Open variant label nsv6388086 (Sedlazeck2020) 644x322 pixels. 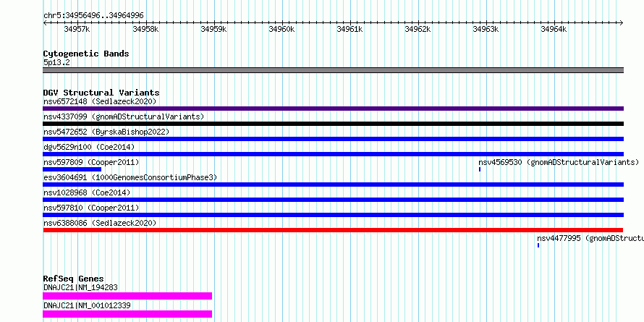[x=100, y=223]
